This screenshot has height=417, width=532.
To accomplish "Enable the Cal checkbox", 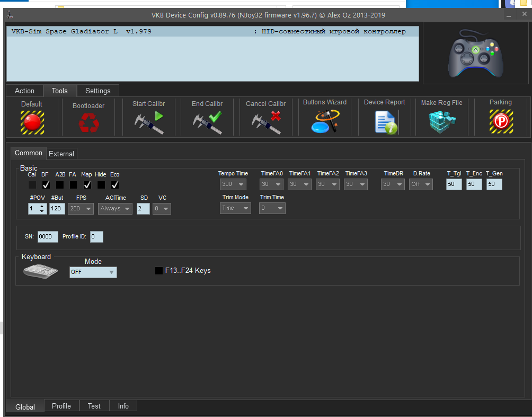I will tap(32, 185).
